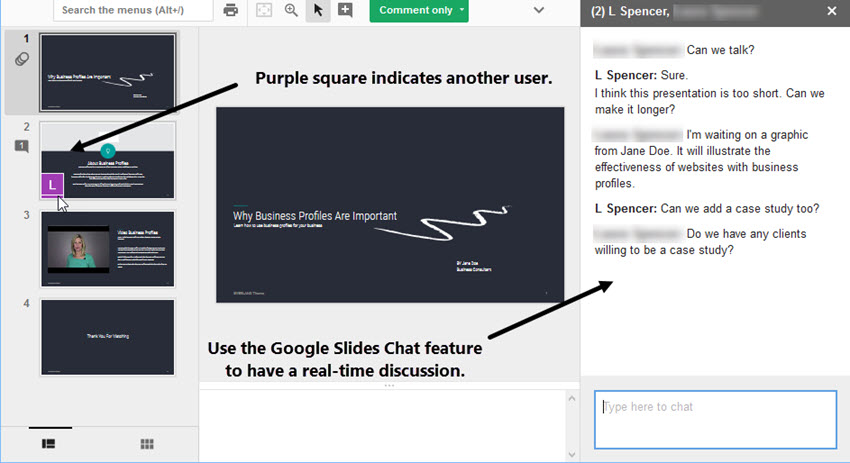Image resolution: width=850 pixels, height=463 pixels.
Task: Select the arrow pointer tool
Action: coord(318,10)
